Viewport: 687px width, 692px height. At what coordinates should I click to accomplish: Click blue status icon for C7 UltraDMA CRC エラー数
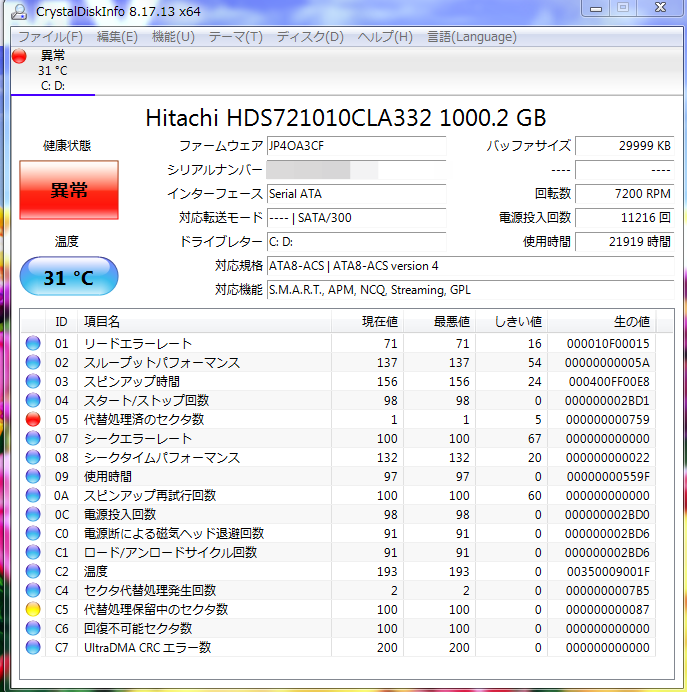coord(33,647)
